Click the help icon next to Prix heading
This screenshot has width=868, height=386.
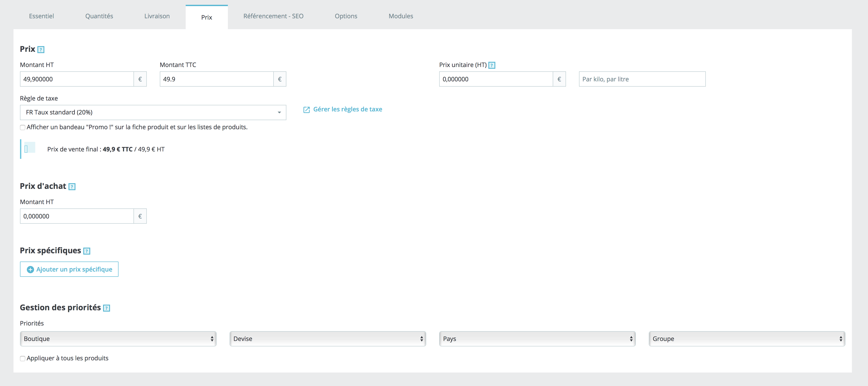(41, 50)
